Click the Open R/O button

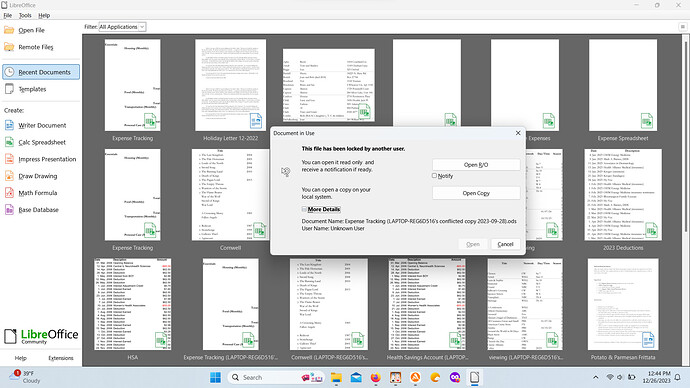click(x=476, y=165)
